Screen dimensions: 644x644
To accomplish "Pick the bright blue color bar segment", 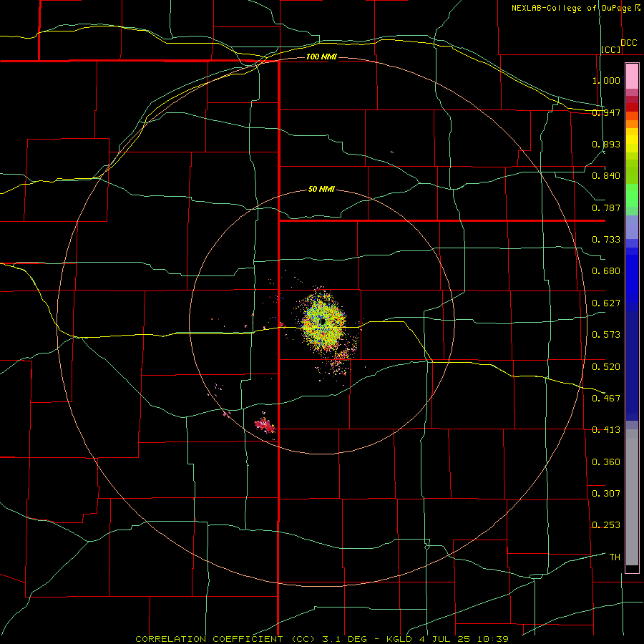I will coord(632,278).
